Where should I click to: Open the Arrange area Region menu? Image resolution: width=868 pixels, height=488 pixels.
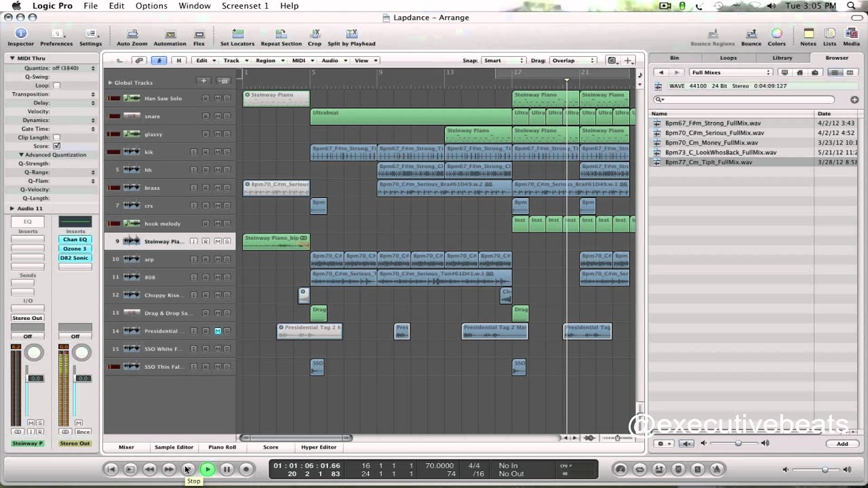269,60
